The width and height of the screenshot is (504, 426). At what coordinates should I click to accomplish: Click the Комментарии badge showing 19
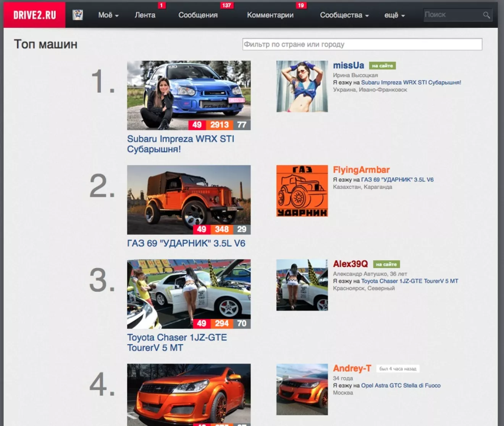[x=301, y=5]
